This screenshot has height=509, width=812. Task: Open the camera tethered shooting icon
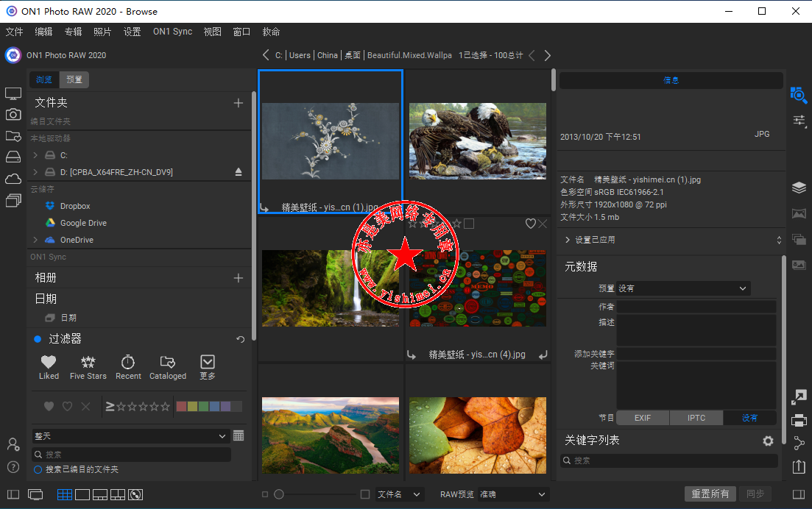pos(13,114)
